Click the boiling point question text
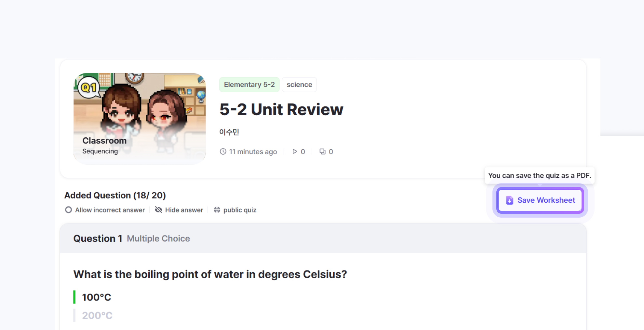Screen dimensions: 644x330 coord(210,274)
